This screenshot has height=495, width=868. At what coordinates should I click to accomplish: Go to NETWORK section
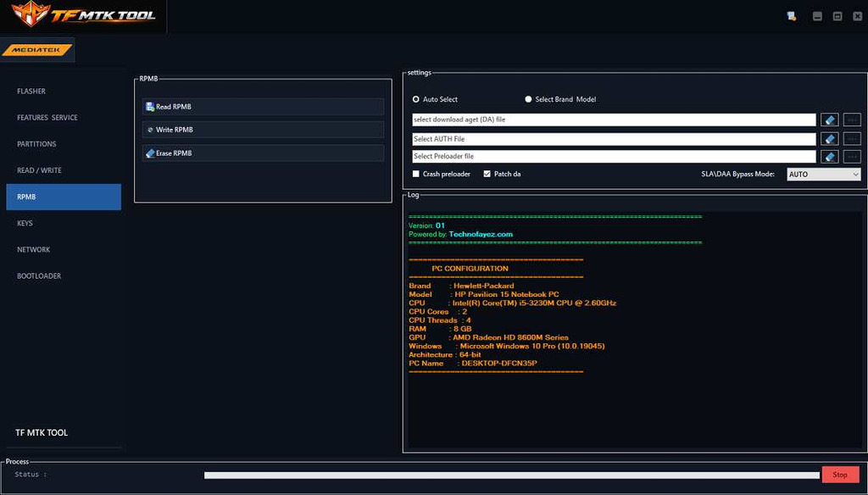click(x=33, y=250)
